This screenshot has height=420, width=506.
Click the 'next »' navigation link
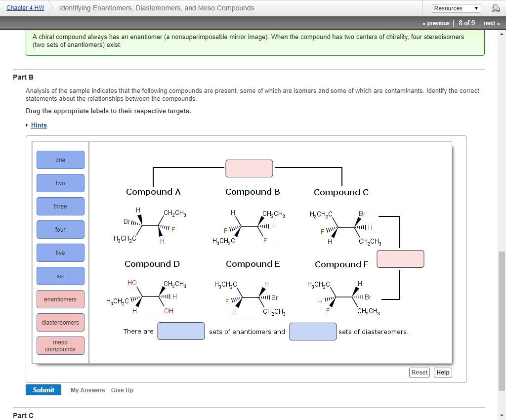click(x=492, y=23)
